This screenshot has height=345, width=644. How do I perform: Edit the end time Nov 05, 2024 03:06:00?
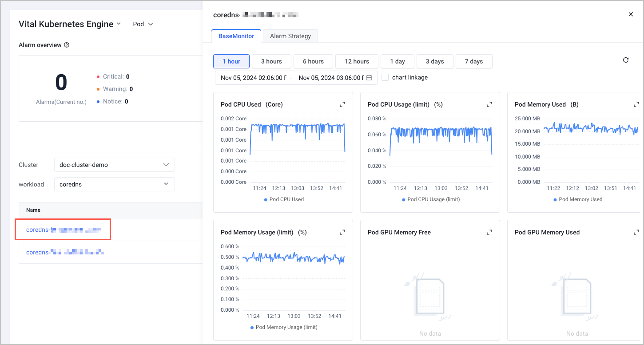(x=331, y=78)
